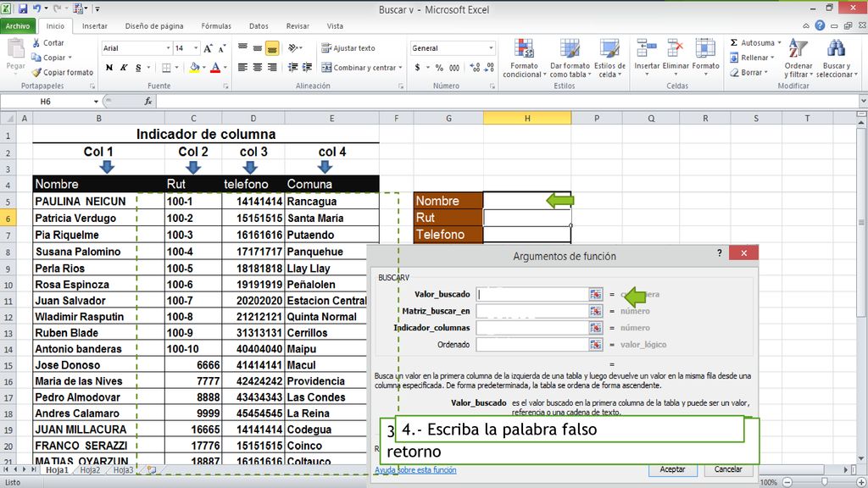
Task: Click the Formato cells icon
Action: (705, 50)
